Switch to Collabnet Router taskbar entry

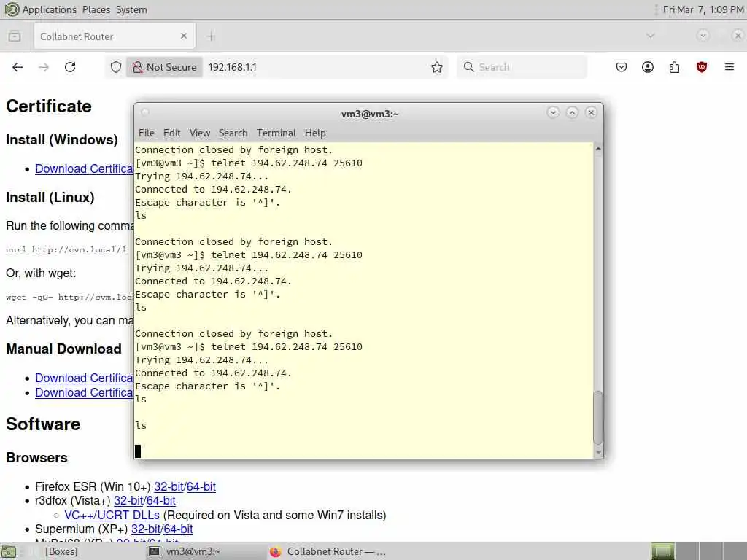[x=329, y=551]
